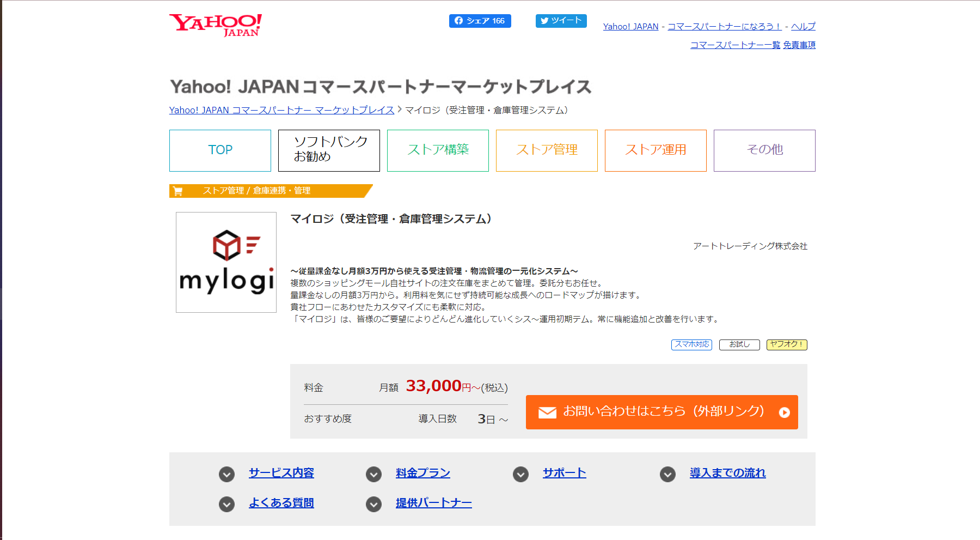Open the ヘルプ link in header
The height and width of the screenshot is (540, 980).
pyautogui.click(x=803, y=26)
